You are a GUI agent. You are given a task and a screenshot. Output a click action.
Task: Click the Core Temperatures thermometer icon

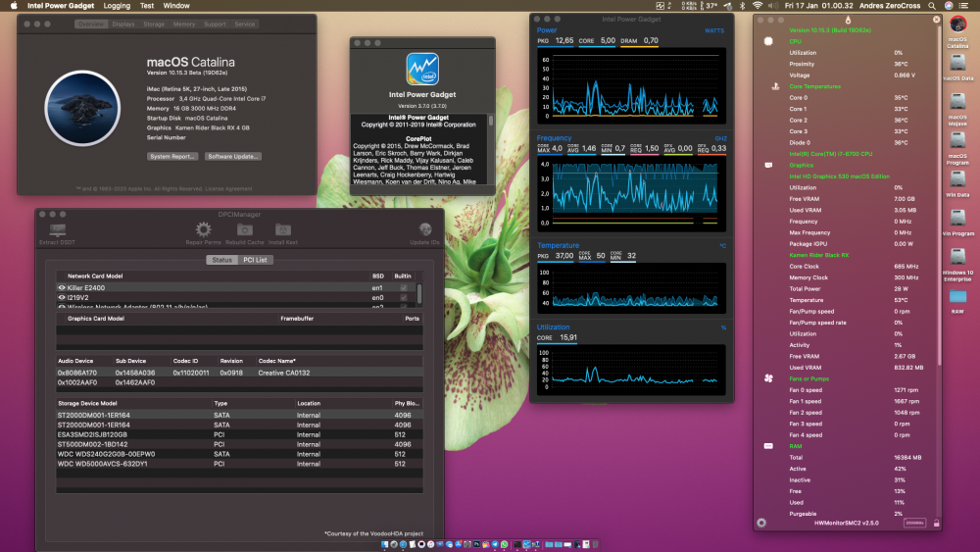(x=775, y=86)
